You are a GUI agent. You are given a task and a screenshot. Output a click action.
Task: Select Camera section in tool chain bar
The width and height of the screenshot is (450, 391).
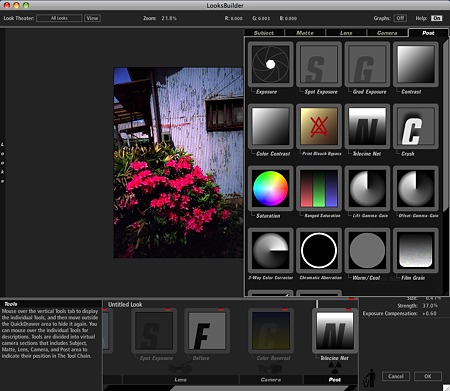coord(271,379)
